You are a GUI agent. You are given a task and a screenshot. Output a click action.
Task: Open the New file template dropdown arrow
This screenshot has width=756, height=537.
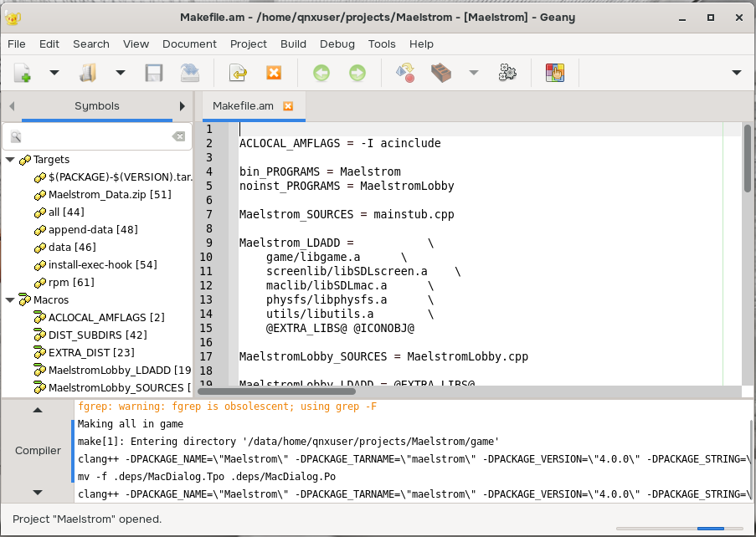[54, 74]
